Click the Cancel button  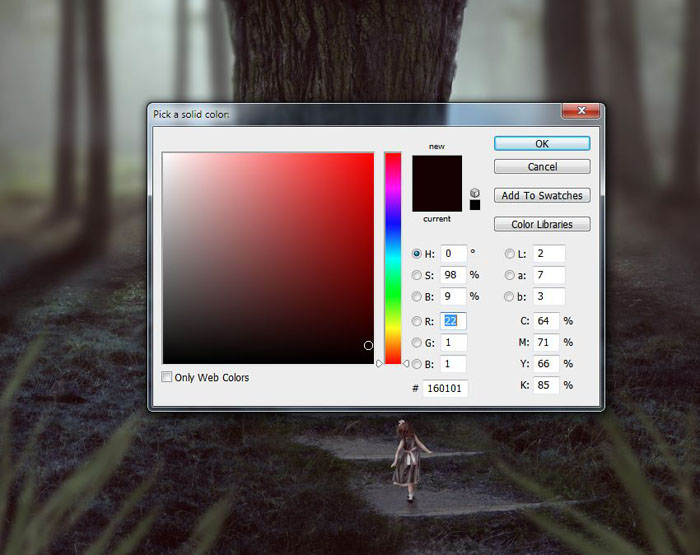(542, 167)
